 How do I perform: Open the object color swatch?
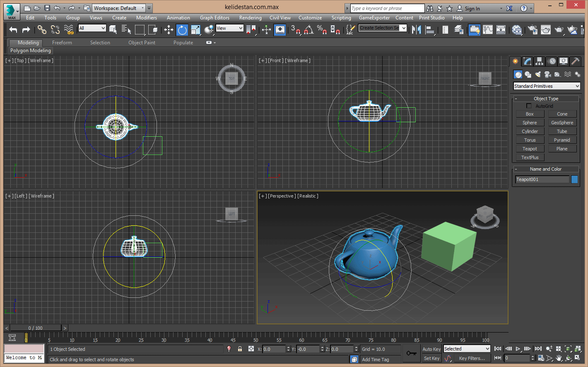click(x=574, y=179)
